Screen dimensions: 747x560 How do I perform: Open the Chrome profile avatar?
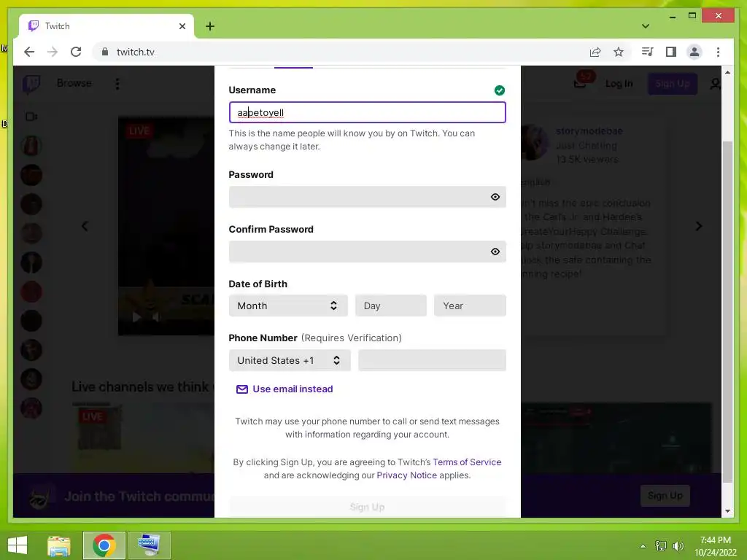click(694, 52)
